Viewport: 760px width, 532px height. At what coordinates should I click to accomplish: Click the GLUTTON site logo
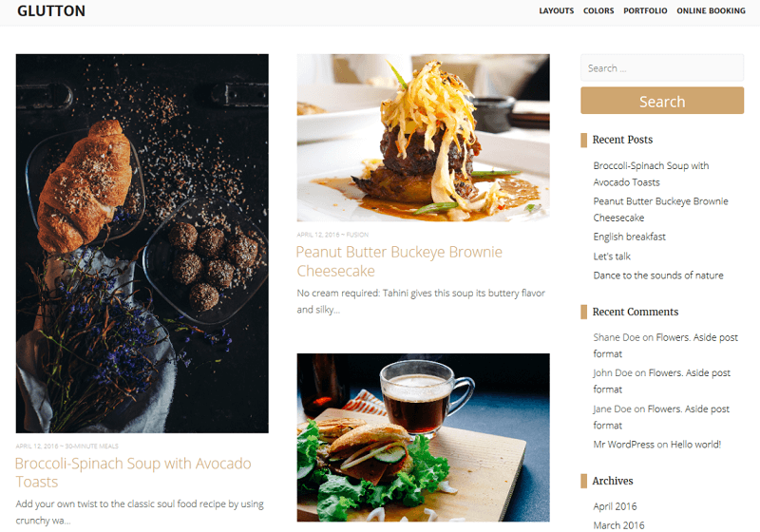(51, 10)
